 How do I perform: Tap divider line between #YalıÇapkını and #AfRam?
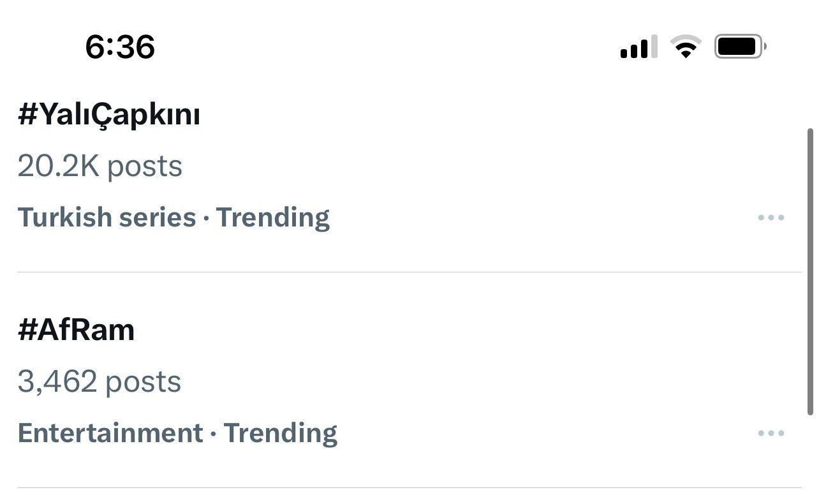(408, 272)
